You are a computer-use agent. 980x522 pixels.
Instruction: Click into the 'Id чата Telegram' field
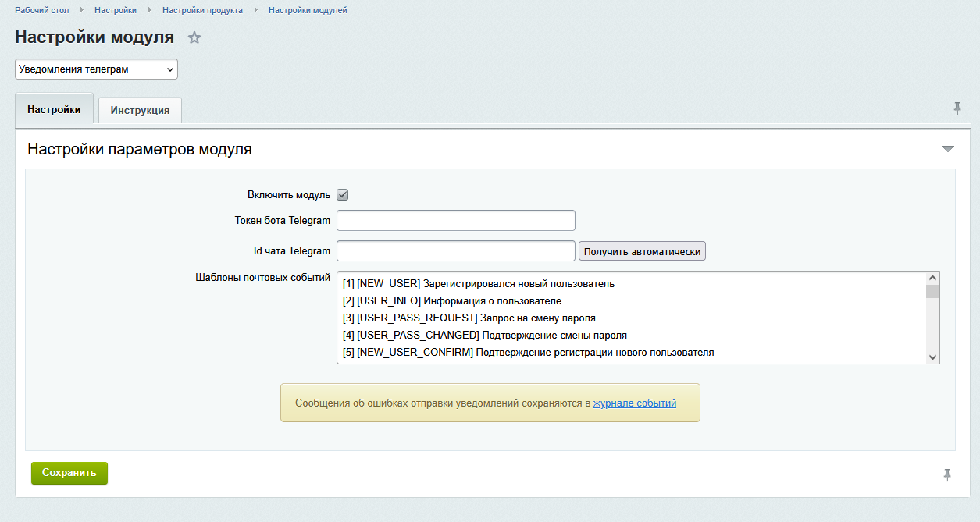[x=455, y=251]
